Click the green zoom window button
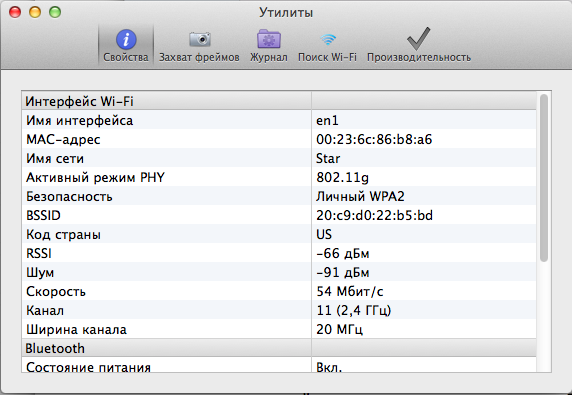572x395 pixels. 55,12
